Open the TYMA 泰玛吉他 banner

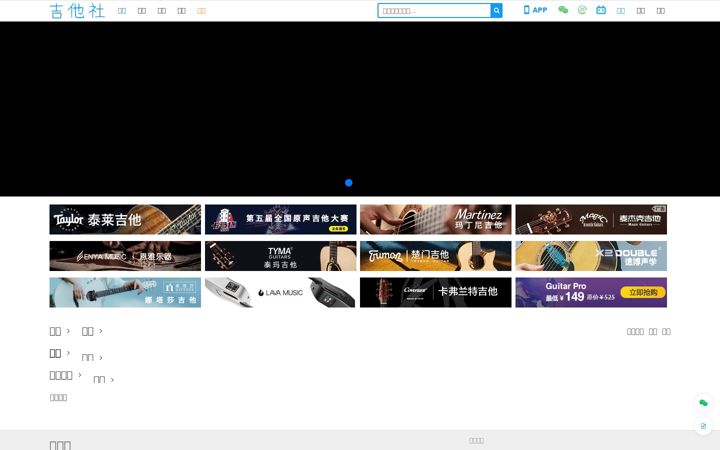click(x=281, y=256)
